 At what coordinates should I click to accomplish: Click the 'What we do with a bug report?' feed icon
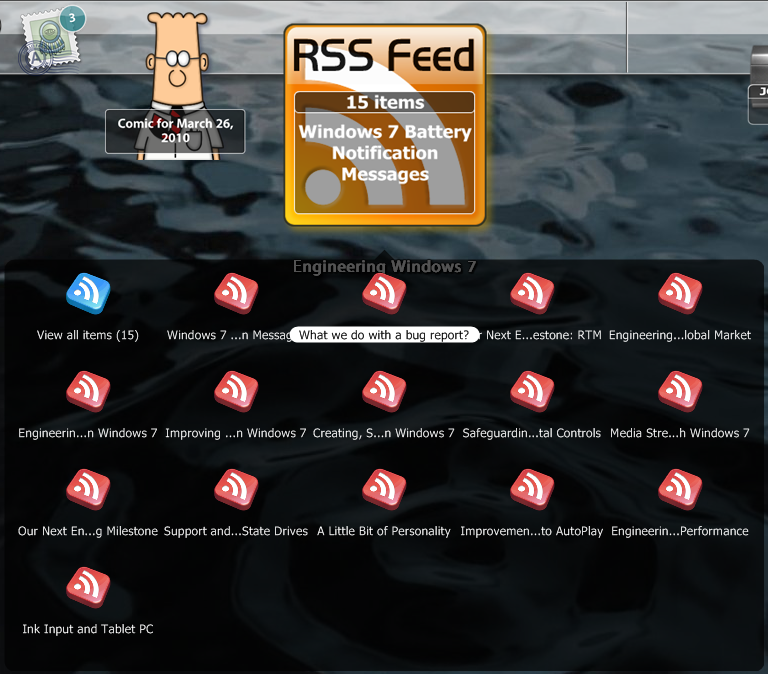(384, 294)
